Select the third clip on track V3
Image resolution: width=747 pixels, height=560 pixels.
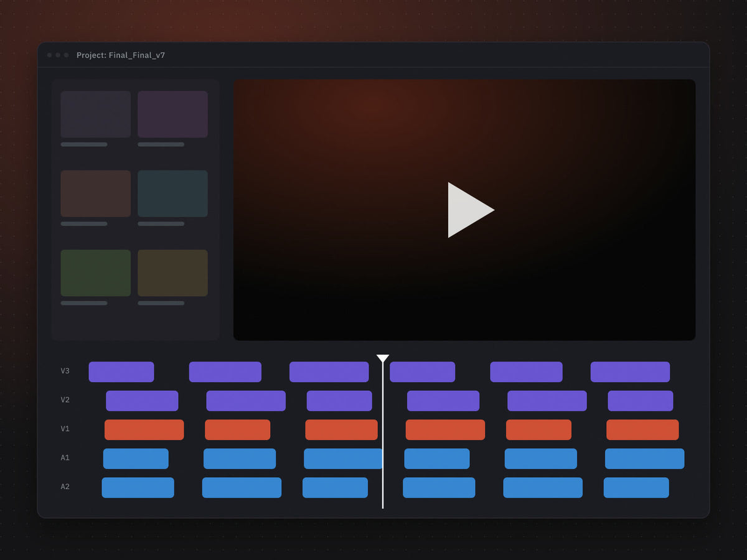[x=329, y=372]
